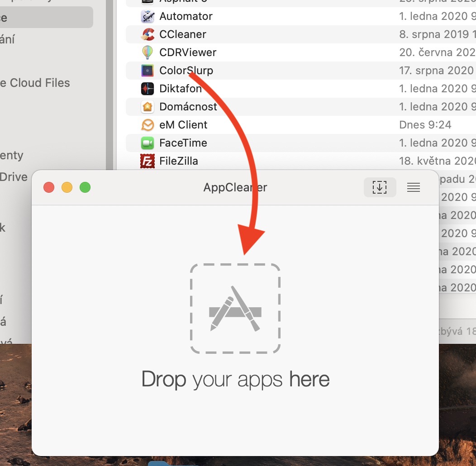Select the FaceTime camera icon

(148, 143)
